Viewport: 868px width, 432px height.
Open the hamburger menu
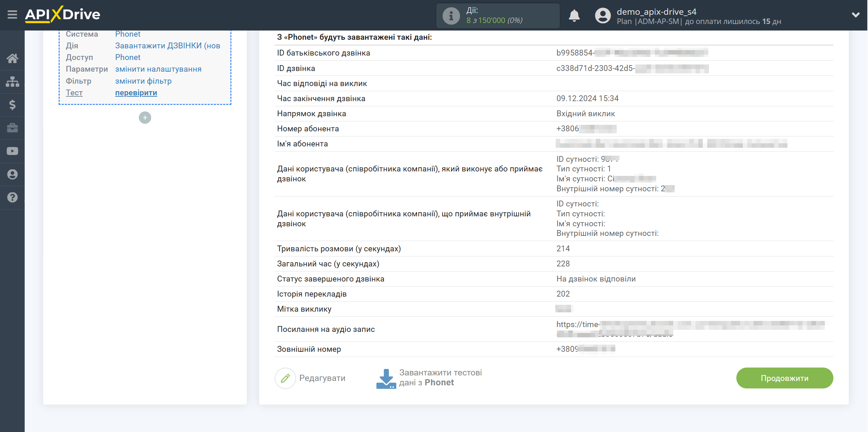(x=12, y=15)
